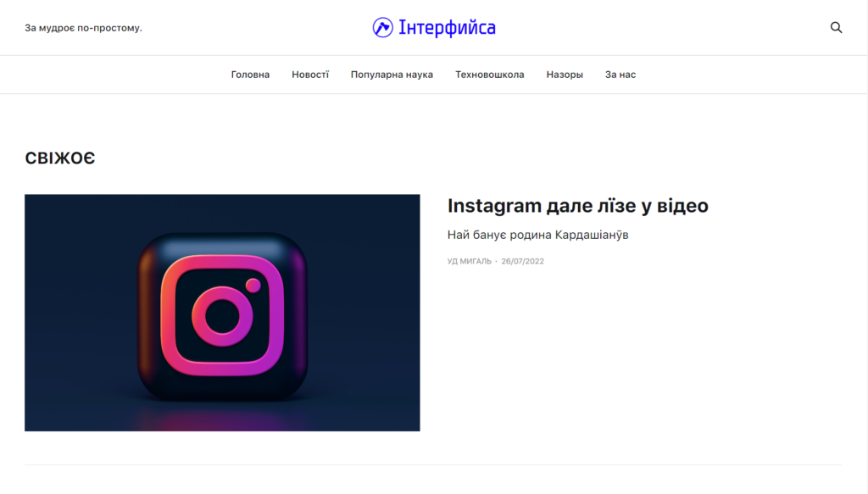Click the СВІЖОЄ section heading
Screen dimensions: 868x494
point(60,158)
